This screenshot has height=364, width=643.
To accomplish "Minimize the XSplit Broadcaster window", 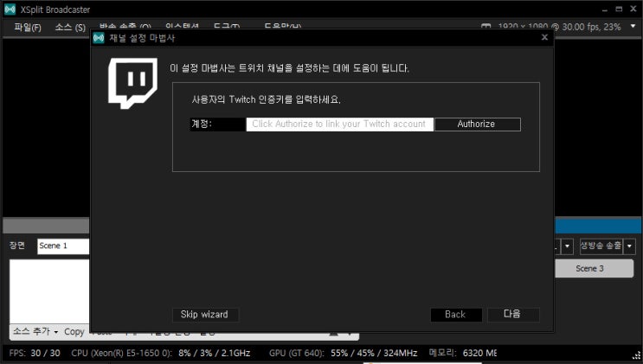I will pos(604,10).
